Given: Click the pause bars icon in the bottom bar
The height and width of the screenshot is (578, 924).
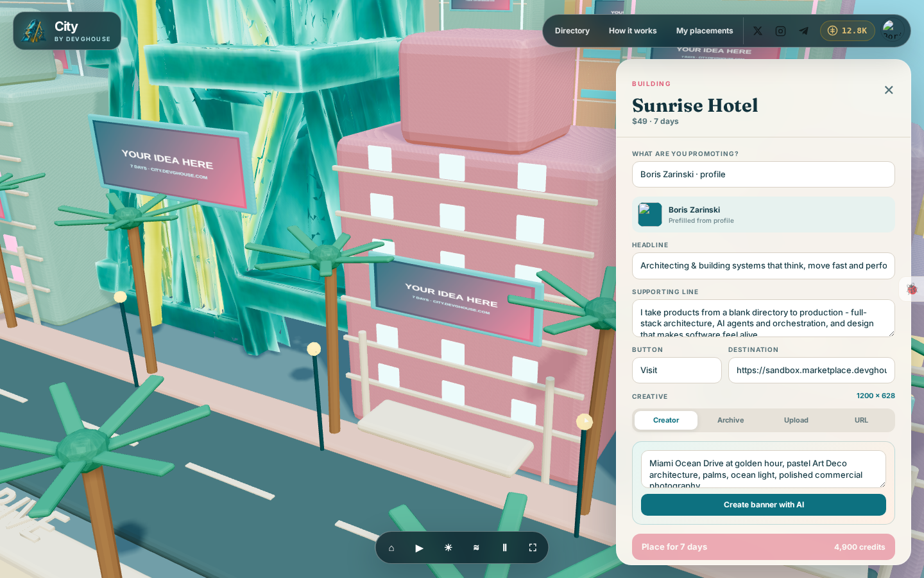Looking at the screenshot, I should [504, 548].
